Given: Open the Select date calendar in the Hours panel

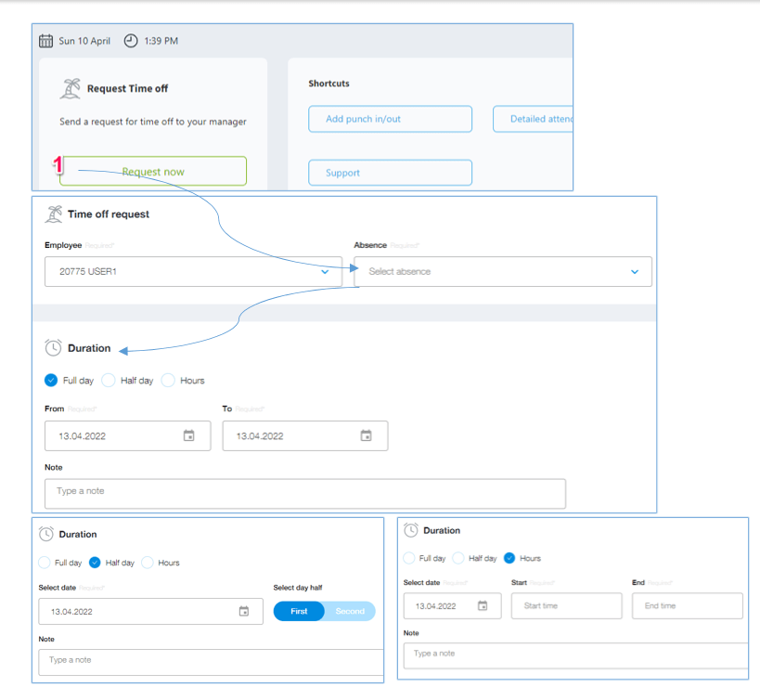Looking at the screenshot, I should pos(483,605).
